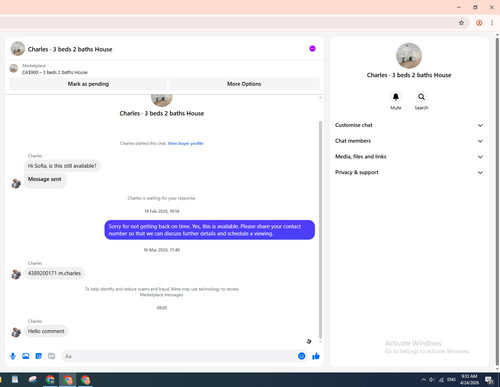Image resolution: width=500 pixels, height=387 pixels.
Task: Open More Options for the listing
Action: coord(244,84)
